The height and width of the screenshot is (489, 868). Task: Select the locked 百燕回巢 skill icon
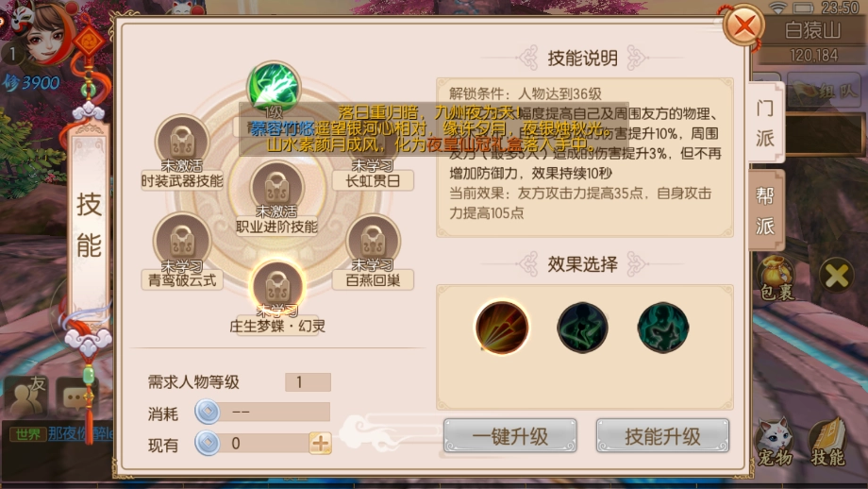click(373, 241)
